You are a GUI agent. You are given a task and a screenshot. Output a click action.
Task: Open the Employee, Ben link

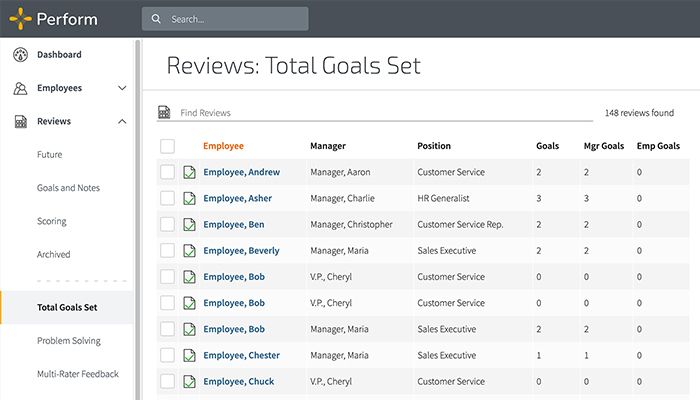coord(235,224)
